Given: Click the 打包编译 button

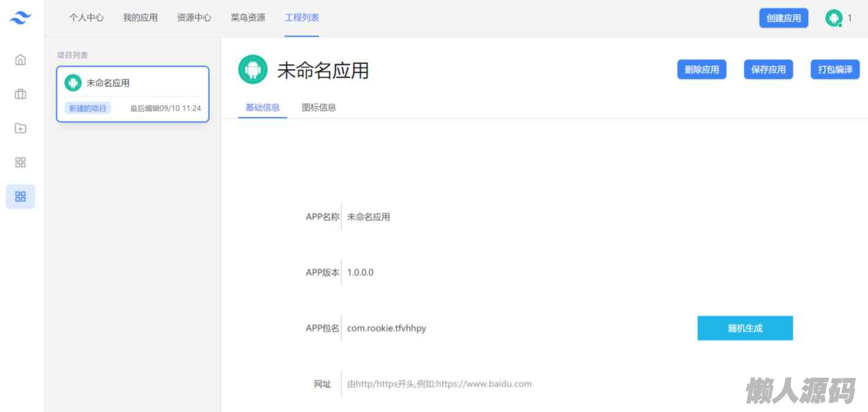Looking at the screenshot, I should click(x=835, y=70).
